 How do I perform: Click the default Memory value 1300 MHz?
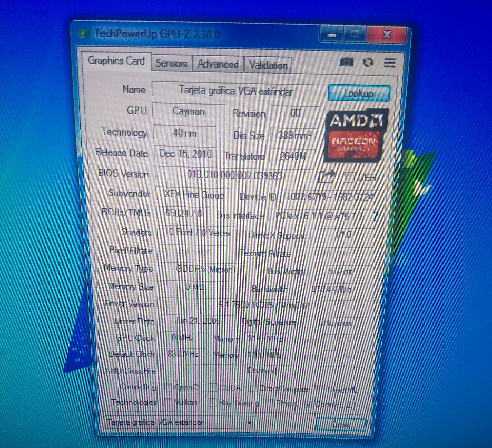tap(264, 355)
